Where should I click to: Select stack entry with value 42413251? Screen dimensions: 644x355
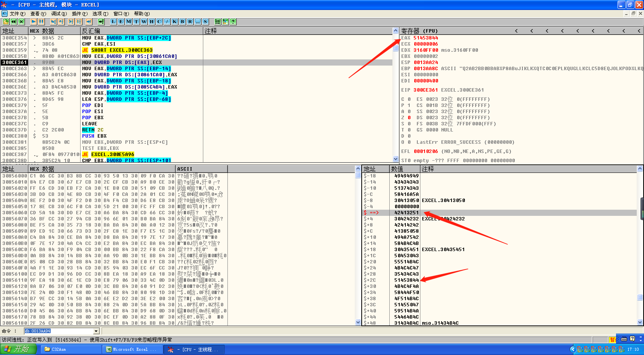click(x=407, y=213)
